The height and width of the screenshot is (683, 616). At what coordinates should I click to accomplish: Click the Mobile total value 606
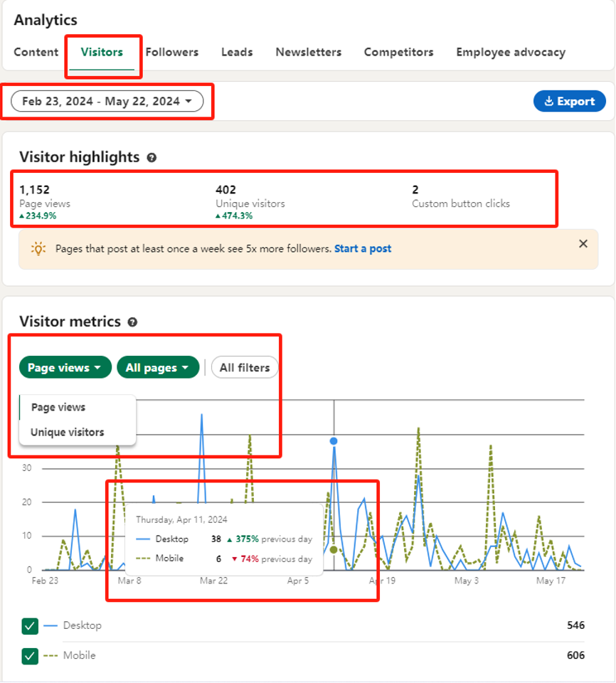575,655
